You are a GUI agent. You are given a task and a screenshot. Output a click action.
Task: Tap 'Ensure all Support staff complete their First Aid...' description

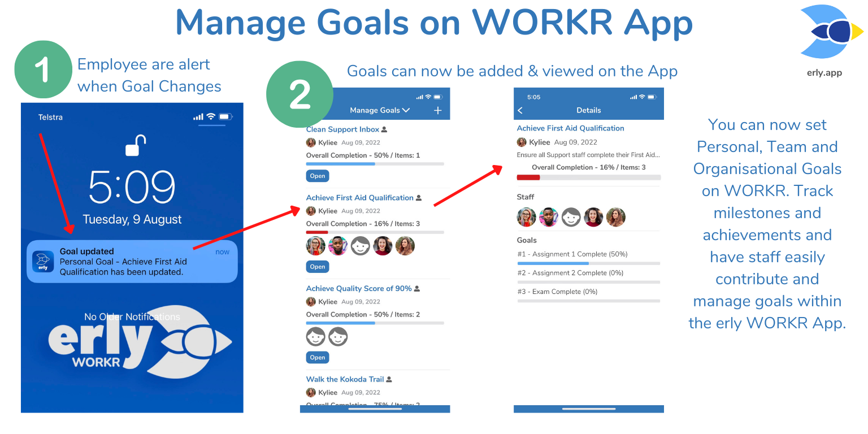pyautogui.click(x=588, y=155)
